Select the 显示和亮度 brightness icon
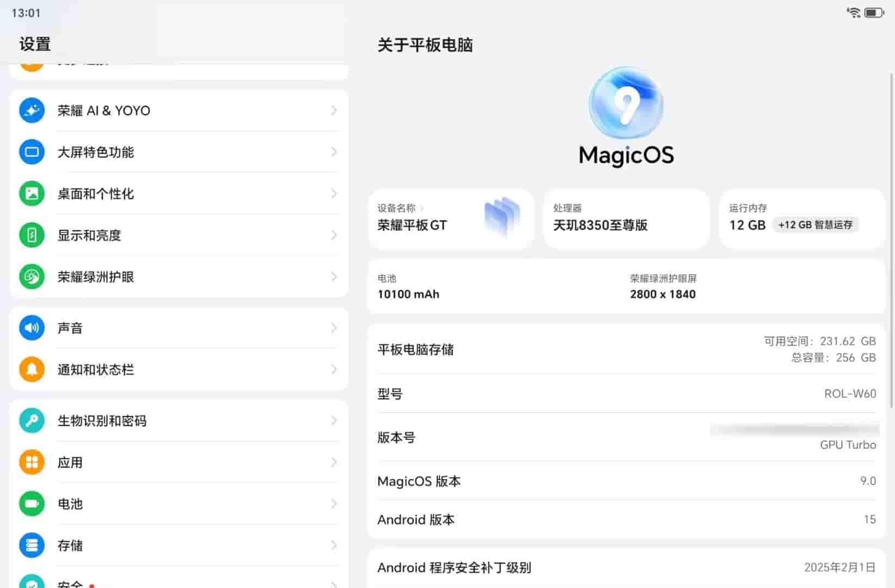Screen dimensions: 895x588 [32, 235]
